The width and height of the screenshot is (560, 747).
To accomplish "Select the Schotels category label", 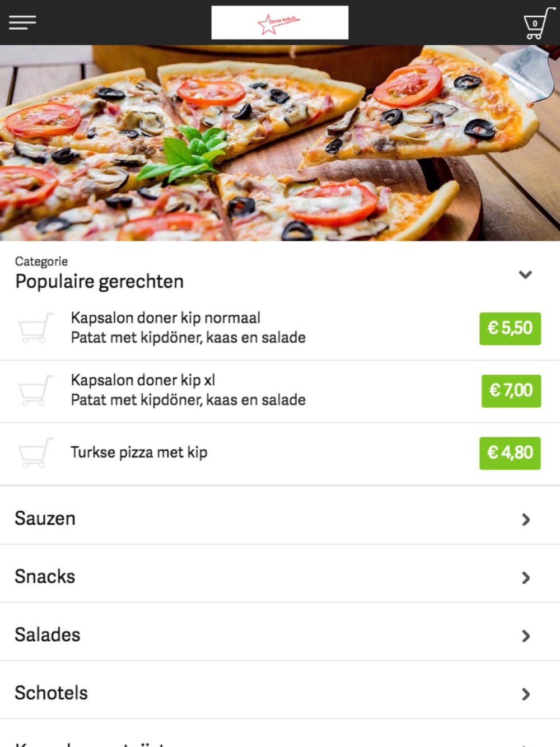I will point(52,693).
